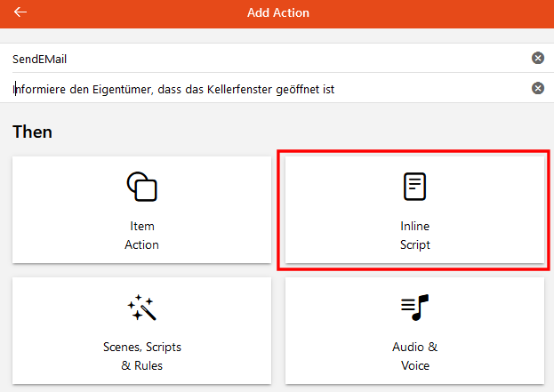
Task: Select the word "Inline" on the Inline Script card
Action: [414, 226]
